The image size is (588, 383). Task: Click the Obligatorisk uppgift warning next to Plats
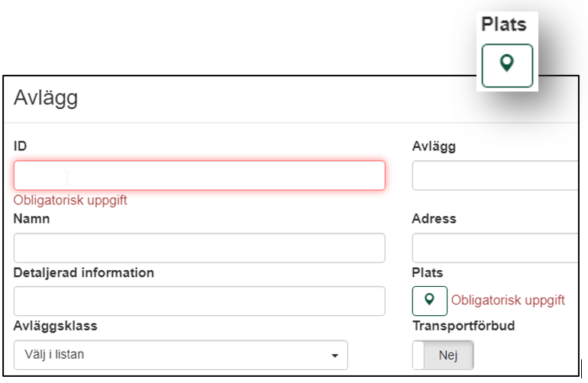pyautogui.click(x=508, y=300)
